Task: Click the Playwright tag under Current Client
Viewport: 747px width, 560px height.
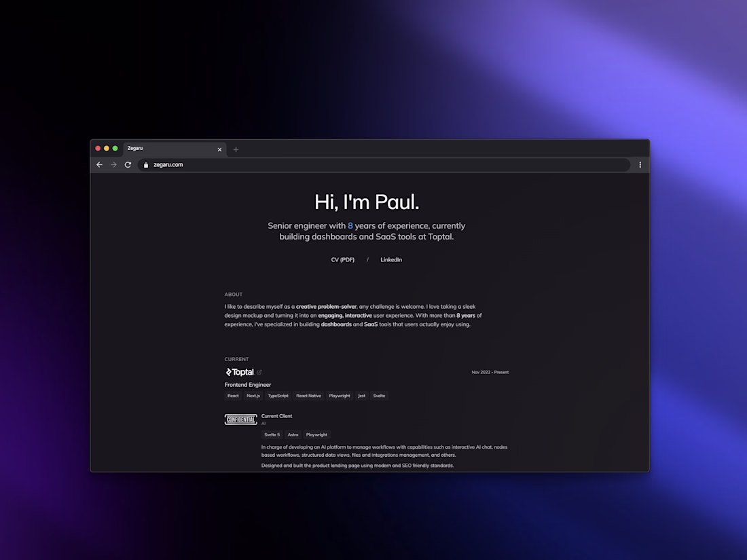Action: click(317, 434)
